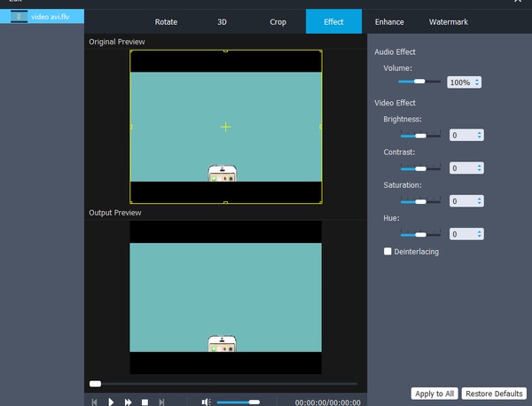Screen dimensions: 532x406
Task: Stop the video playback
Action: coord(145,402)
